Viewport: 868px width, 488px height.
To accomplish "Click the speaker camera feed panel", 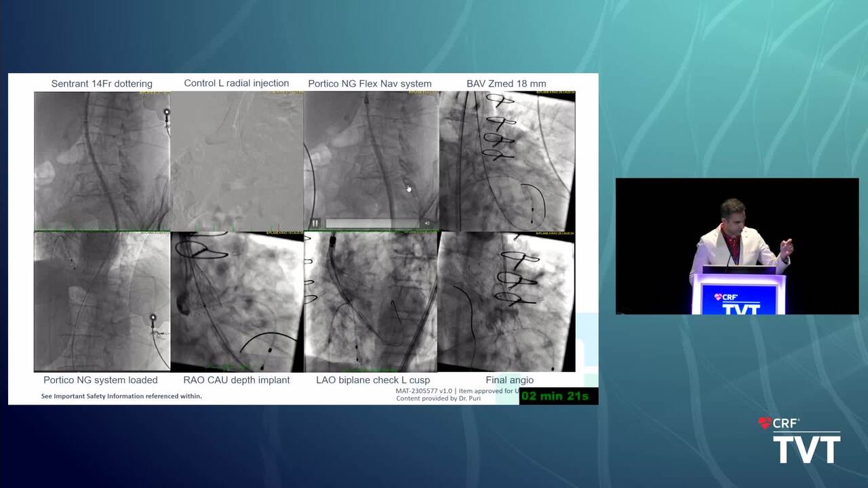I will coord(737,246).
